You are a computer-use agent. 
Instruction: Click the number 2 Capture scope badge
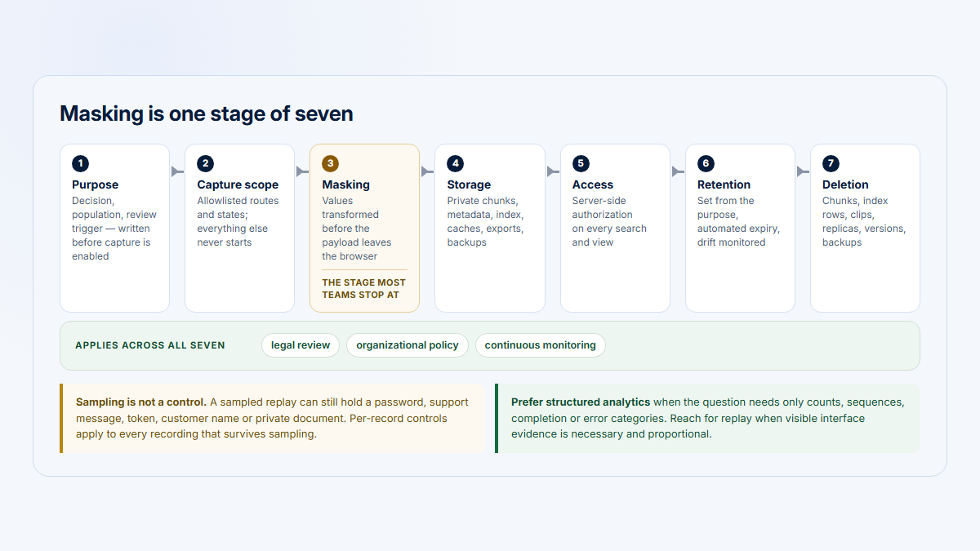[x=205, y=163]
